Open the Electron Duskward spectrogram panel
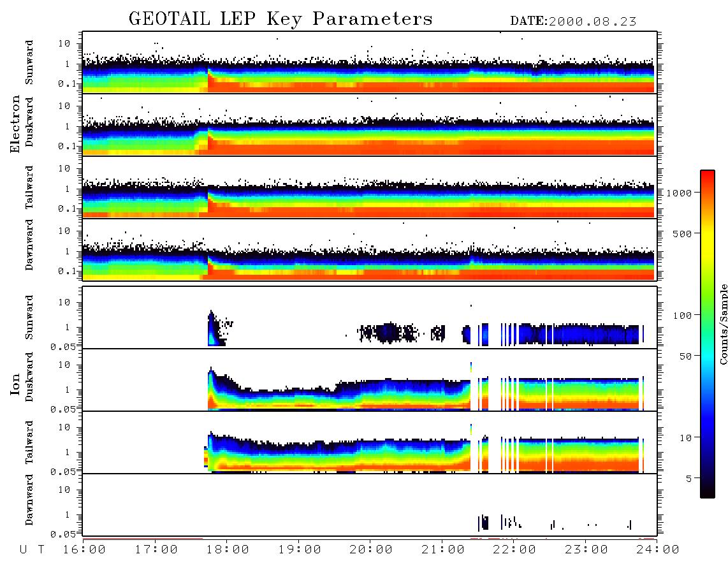Screen dimensions: 728x561 tap(370, 124)
